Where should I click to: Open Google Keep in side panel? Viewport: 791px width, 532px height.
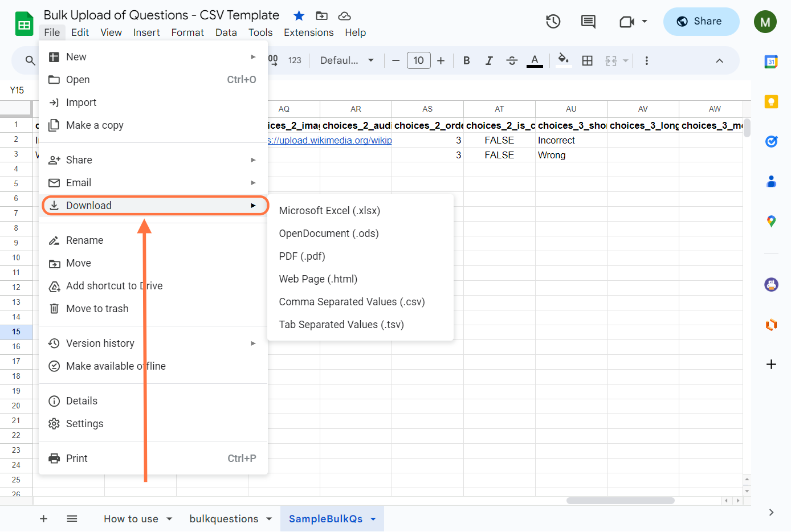[771, 102]
